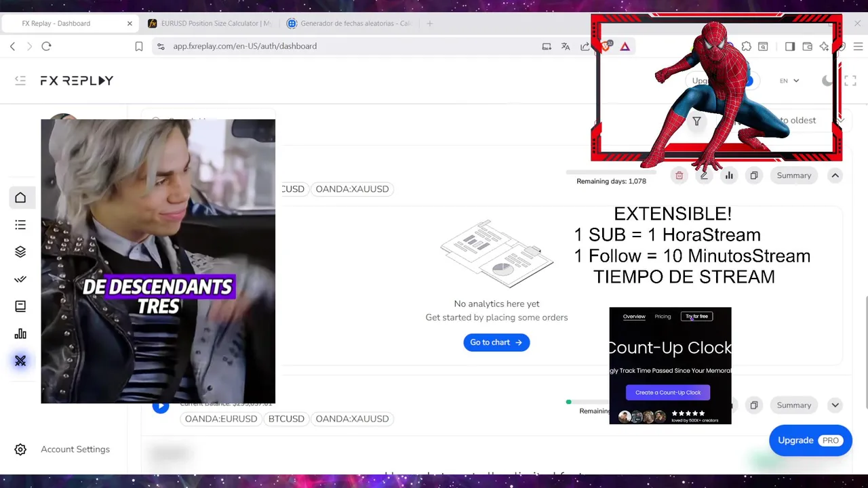
Task: Collapse the first session with up chevron
Action: click(835, 176)
